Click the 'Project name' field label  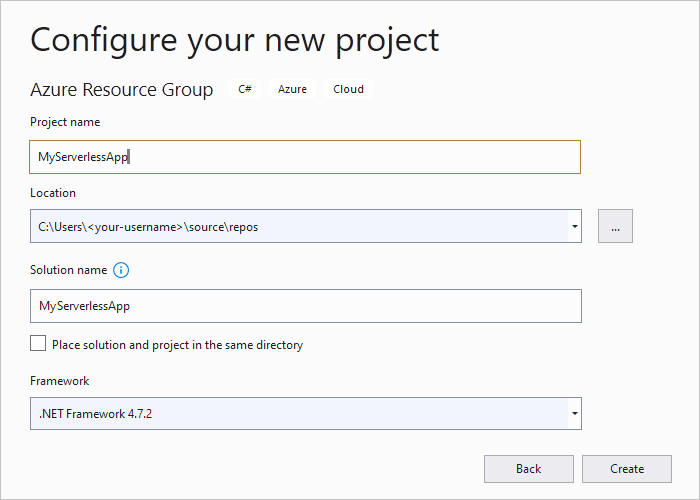click(65, 122)
